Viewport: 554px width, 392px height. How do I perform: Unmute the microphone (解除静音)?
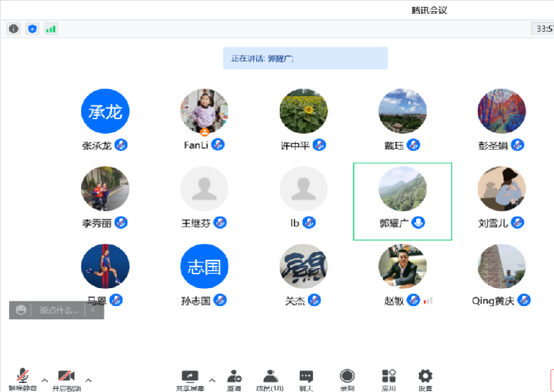click(x=23, y=380)
